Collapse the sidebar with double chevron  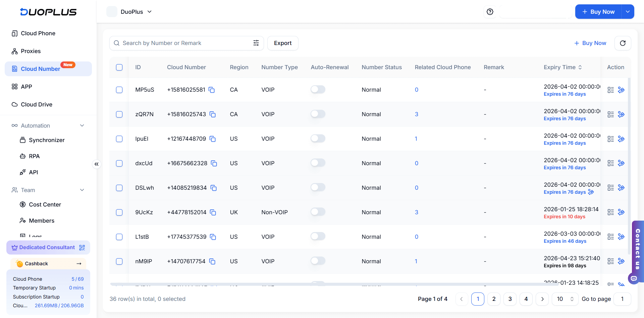97,164
